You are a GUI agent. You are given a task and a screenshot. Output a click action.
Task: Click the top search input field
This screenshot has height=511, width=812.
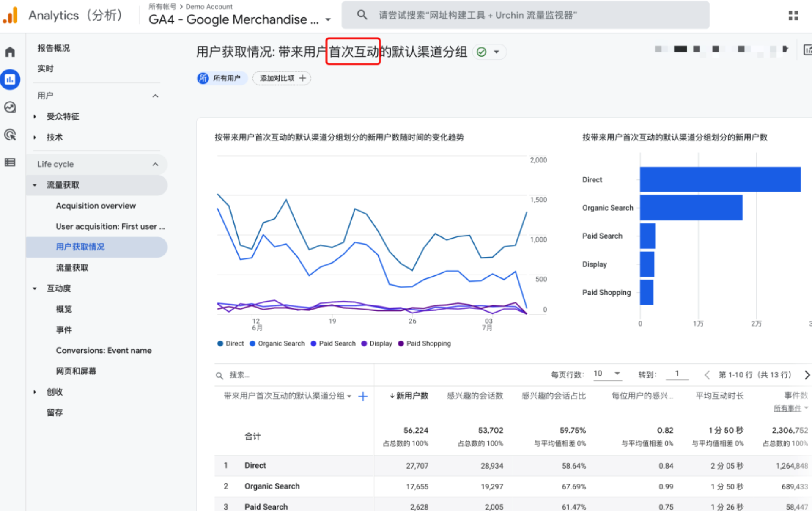[x=525, y=15]
